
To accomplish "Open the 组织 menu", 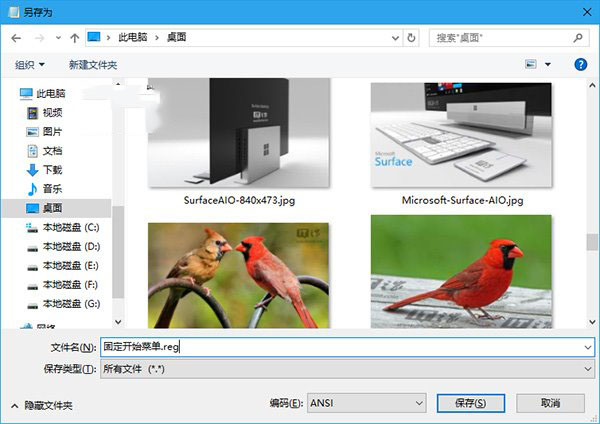I will pos(29,65).
